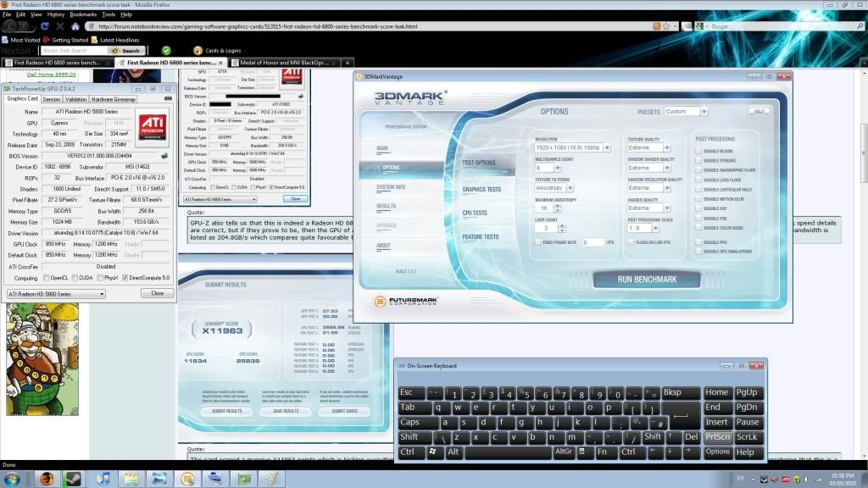
Task: Bookmark this page with star icon
Action: point(666,26)
